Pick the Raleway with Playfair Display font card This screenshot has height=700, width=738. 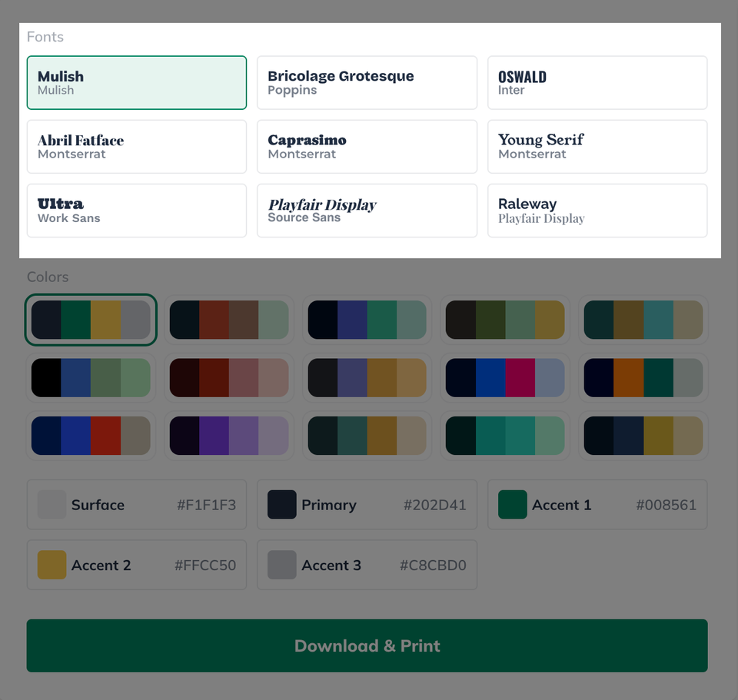597,211
